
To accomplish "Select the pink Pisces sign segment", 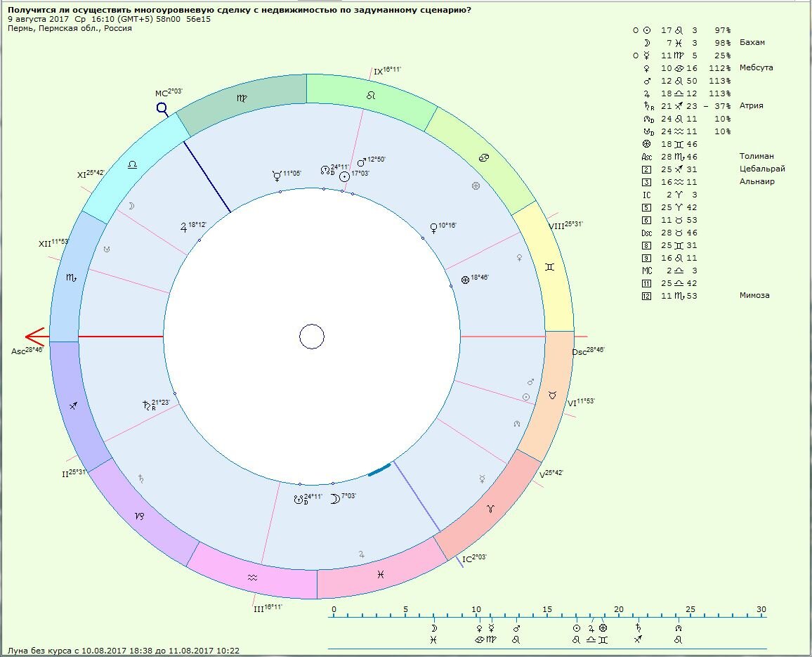I will (x=381, y=574).
